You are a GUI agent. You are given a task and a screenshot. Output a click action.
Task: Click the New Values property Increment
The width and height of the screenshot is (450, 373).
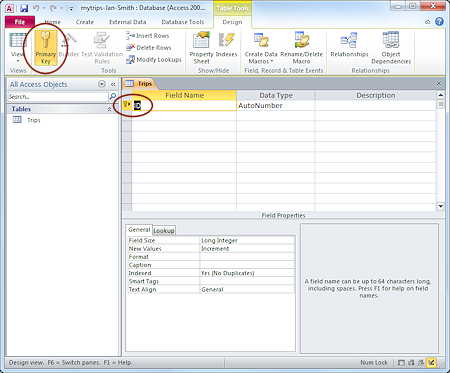pos(247,249)
